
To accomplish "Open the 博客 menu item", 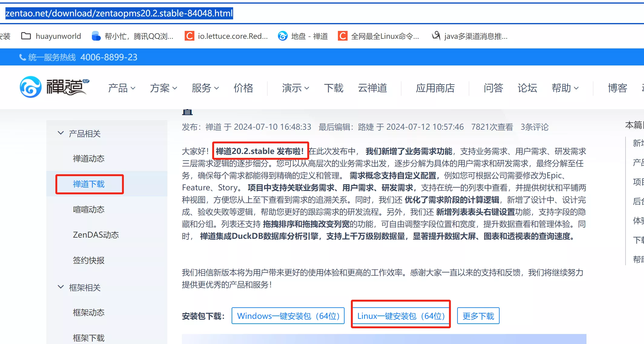I will (x=618, y=88).
